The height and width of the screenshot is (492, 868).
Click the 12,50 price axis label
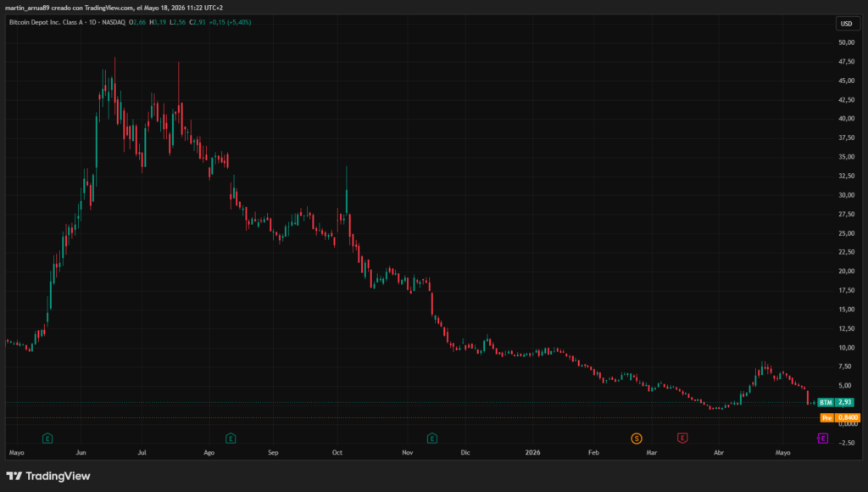coord(847,328)
